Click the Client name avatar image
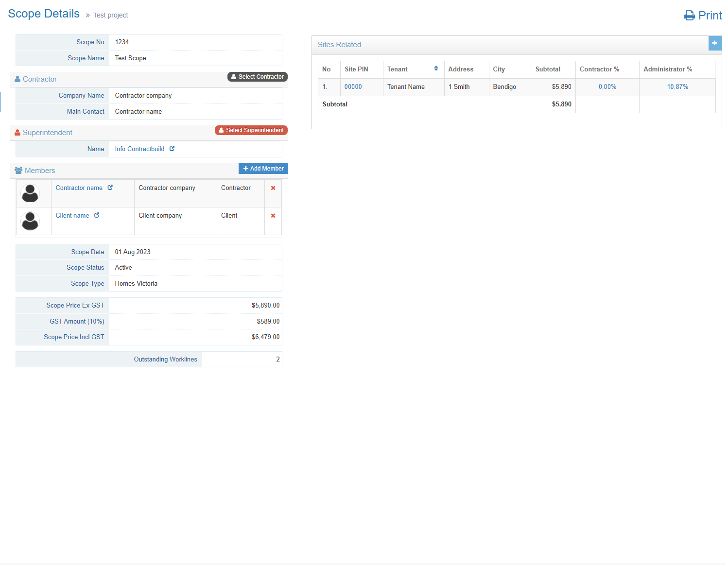 (x=30, y=221)
